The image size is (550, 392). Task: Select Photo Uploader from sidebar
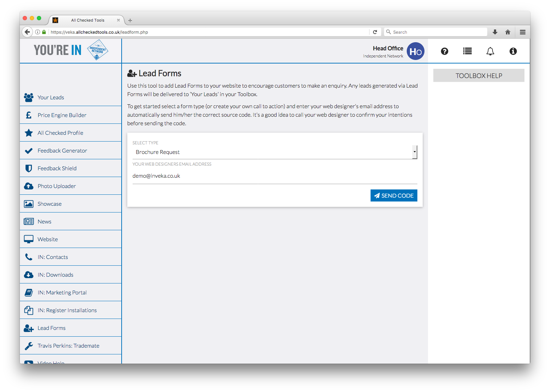coord(56,186)
